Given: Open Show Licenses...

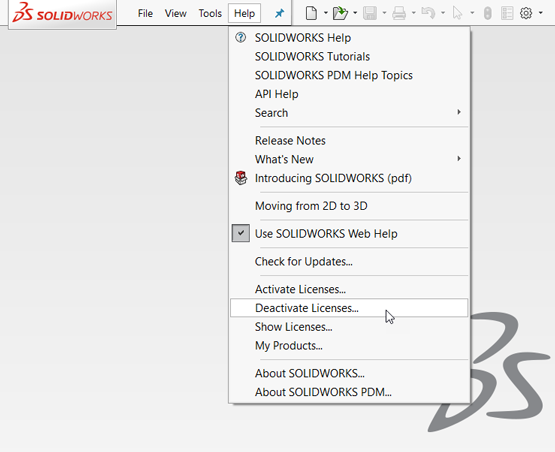Looking at the screenshot, I should (349, 327).
